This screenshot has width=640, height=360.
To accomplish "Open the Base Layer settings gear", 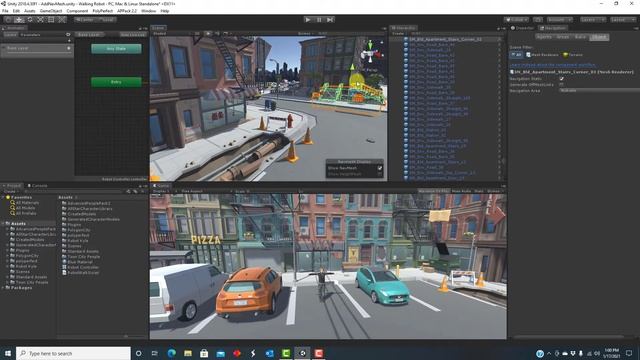I will [69, 48].
